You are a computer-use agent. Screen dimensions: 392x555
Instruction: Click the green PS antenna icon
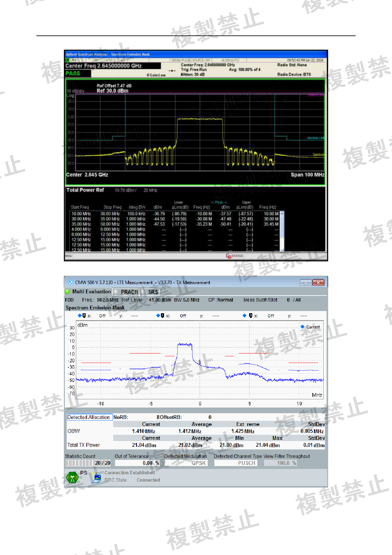(x=72, y=477)
